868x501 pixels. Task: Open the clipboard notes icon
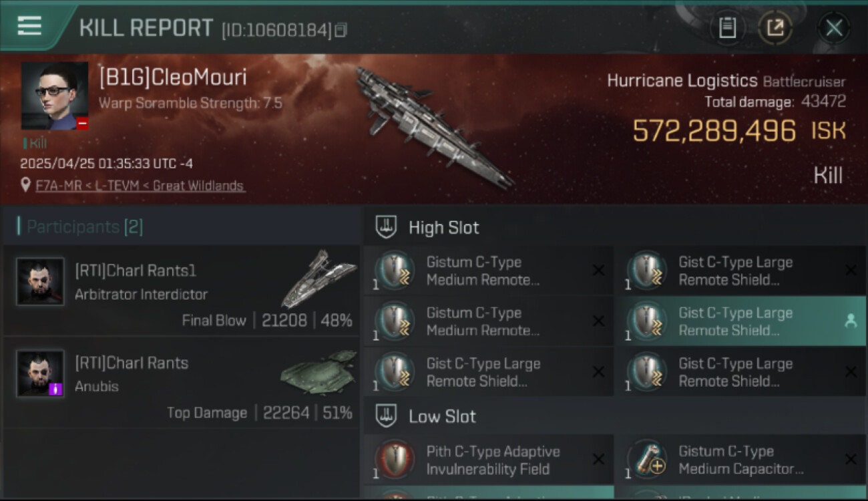point(727,28)
